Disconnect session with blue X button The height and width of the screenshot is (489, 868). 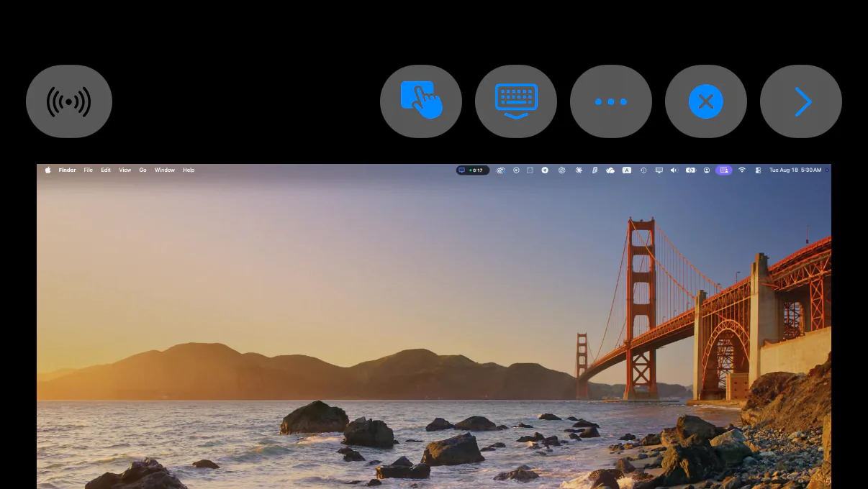(x=706, y=101)
